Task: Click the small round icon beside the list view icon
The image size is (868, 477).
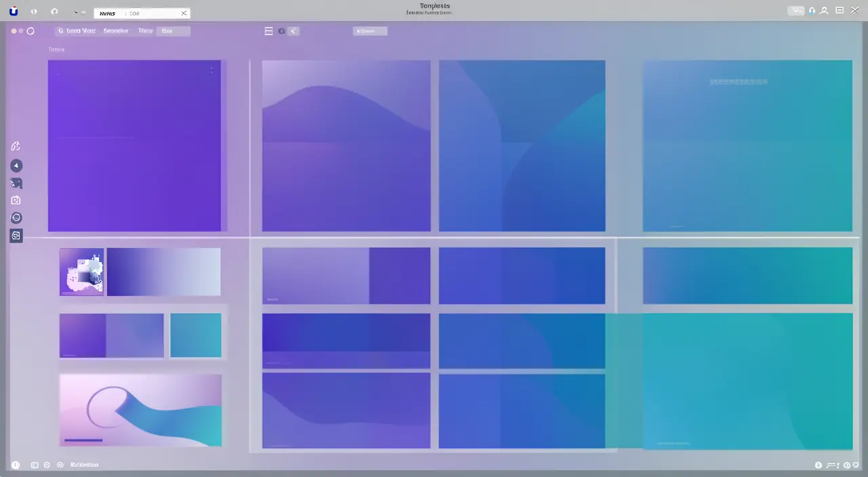Action: [x=281, y=31]
